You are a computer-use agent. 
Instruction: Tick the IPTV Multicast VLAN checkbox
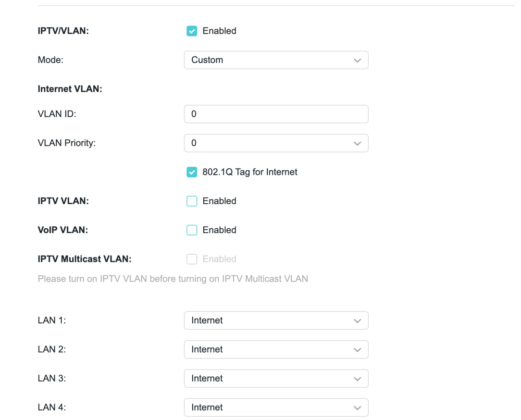pos(192,259)
